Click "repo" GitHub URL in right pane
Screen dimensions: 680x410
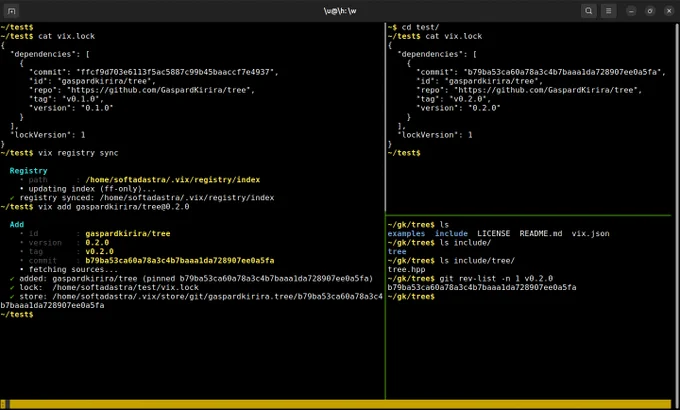pyautogui.click(x=548, y=90)
